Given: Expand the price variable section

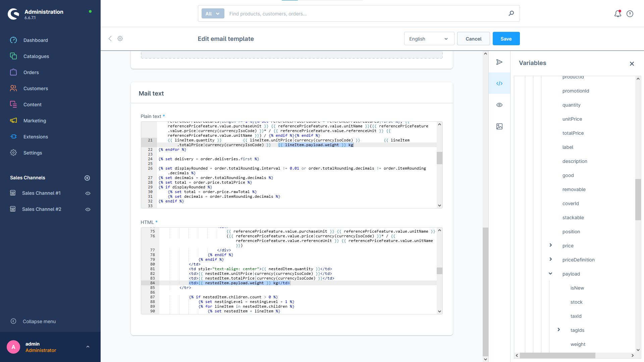Looking at the screenshot, I should pos(551,245).
